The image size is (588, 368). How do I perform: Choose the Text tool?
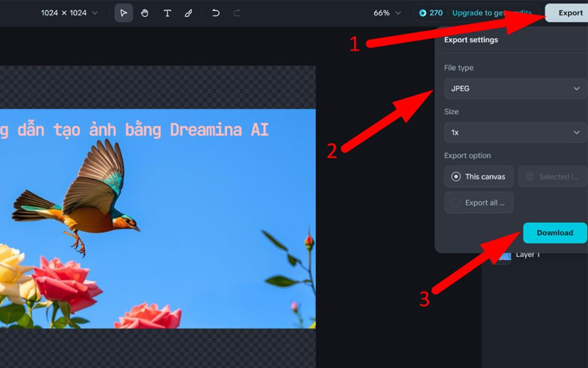167,13
